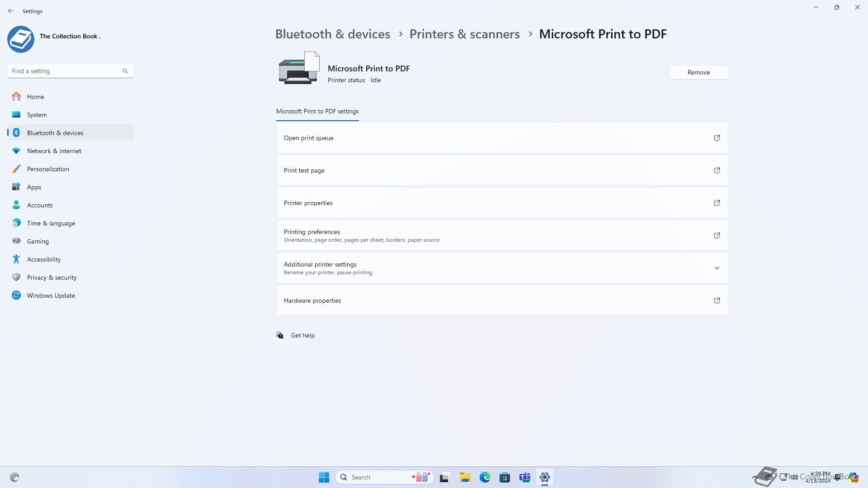
Task: Open Privacy & security settings
Action: 70,277
